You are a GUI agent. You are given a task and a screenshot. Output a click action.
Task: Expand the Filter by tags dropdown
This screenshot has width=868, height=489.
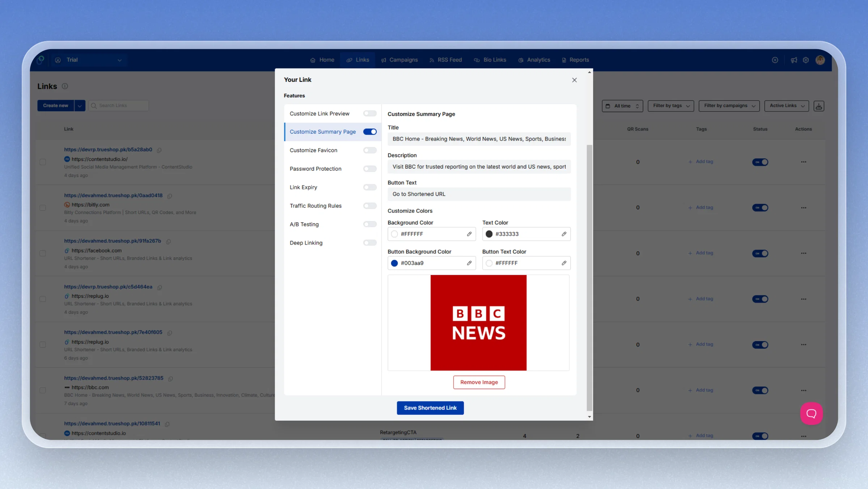(x=671, y=106)
